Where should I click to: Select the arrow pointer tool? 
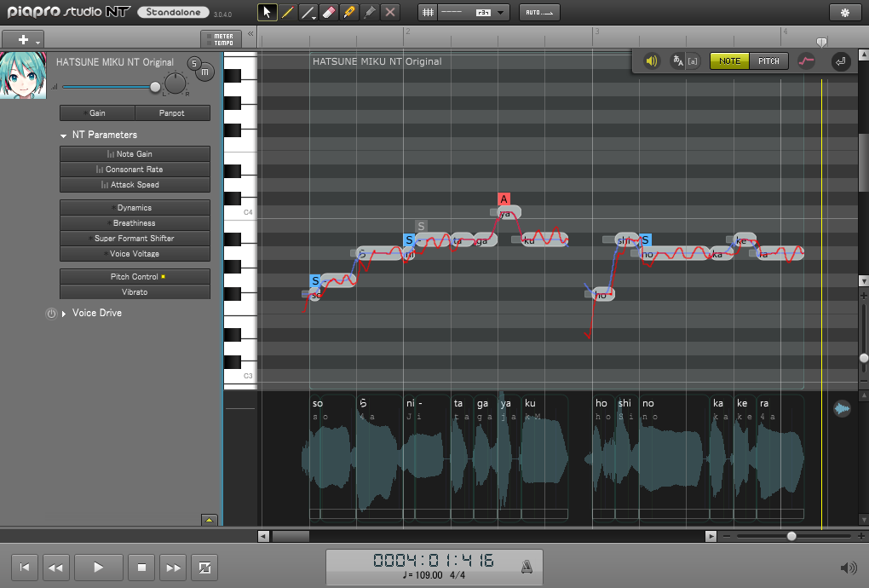pyautogui.click(x=268, y=12)
